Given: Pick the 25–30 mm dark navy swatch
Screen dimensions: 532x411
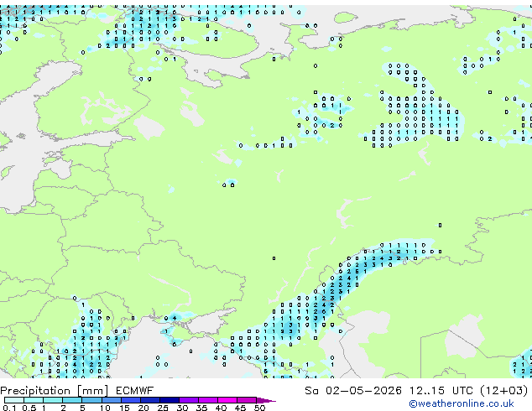Looking at the screenshot, I should (x=170, y=400).
